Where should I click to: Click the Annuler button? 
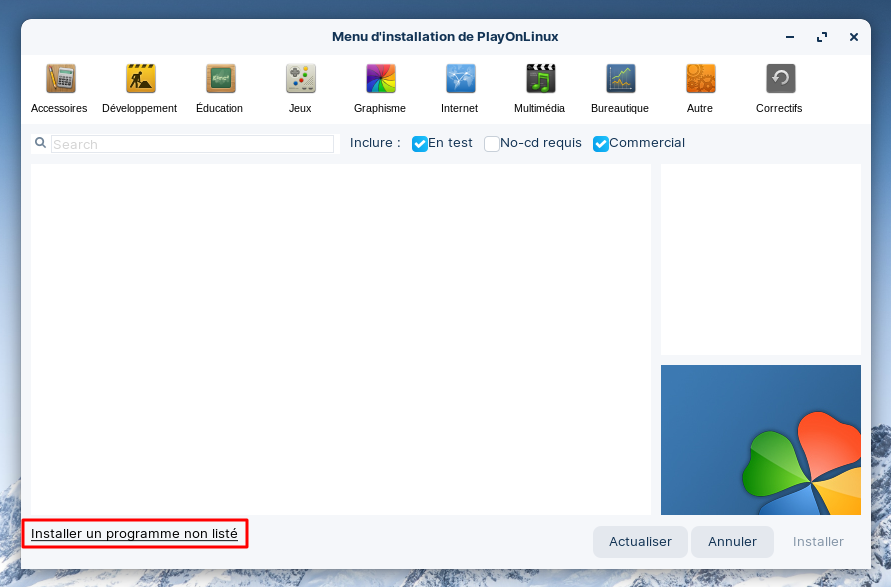click(x=732, y=542)
